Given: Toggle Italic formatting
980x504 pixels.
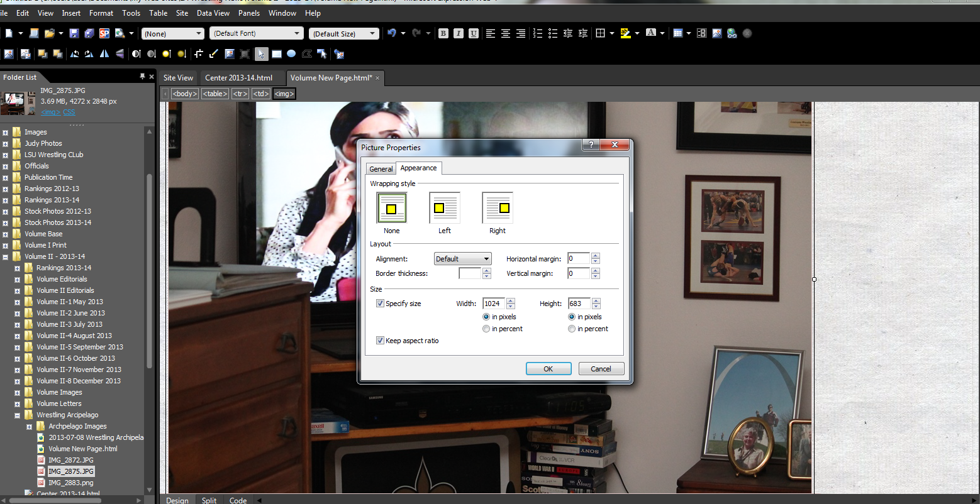Looking at the screenshot, I should [458, 33].
